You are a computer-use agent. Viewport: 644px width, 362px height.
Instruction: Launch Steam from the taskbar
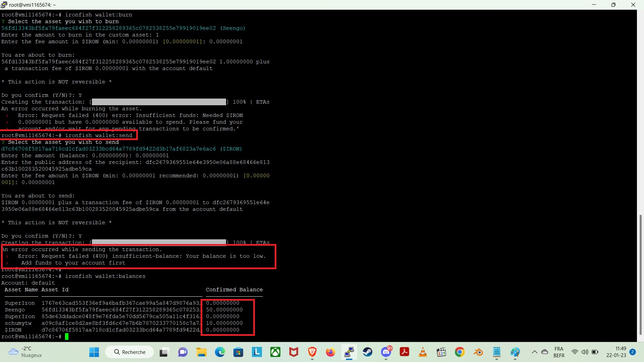(x=368, y=352)
